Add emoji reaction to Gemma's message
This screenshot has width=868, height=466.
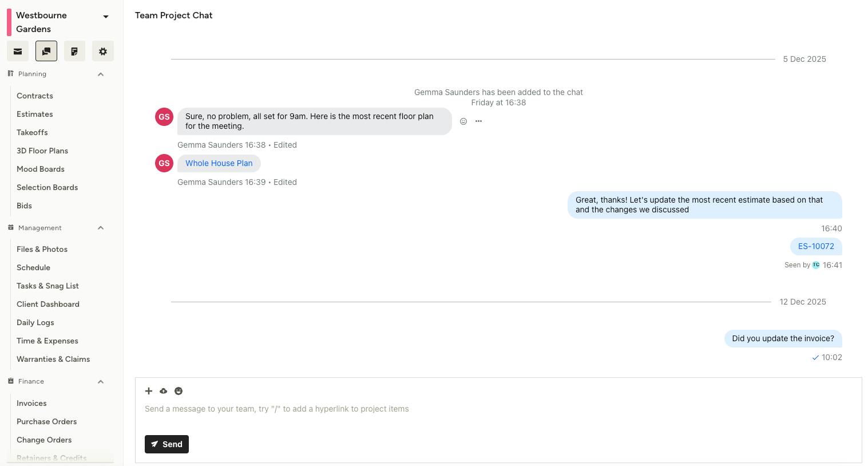point(463,121)
